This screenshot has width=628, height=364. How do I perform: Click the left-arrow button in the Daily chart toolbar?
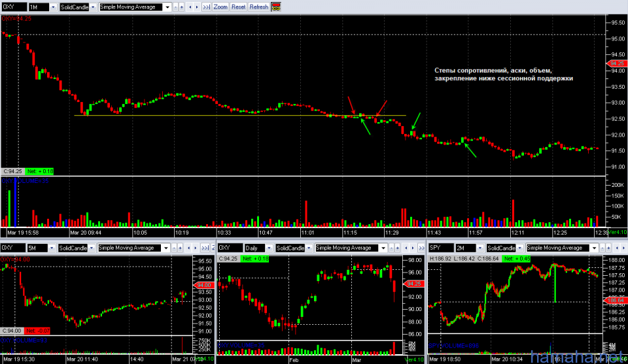click(x=406, y=248)
